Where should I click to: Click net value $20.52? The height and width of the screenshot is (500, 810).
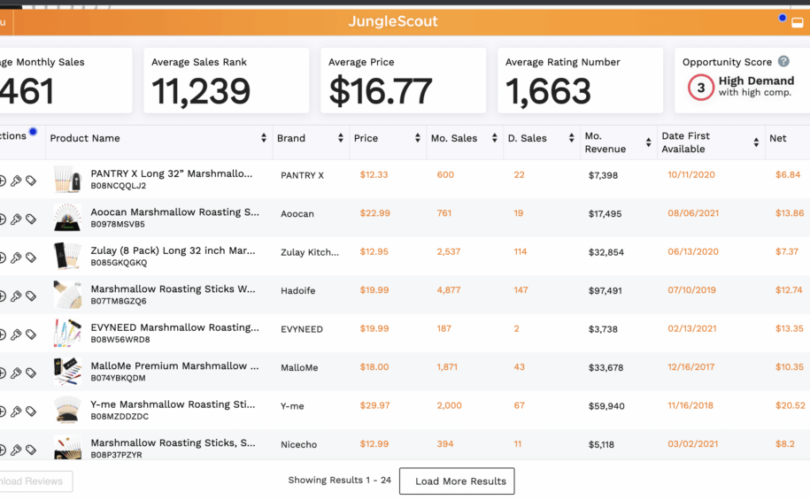pyautogui.click(x=790, y=405)
